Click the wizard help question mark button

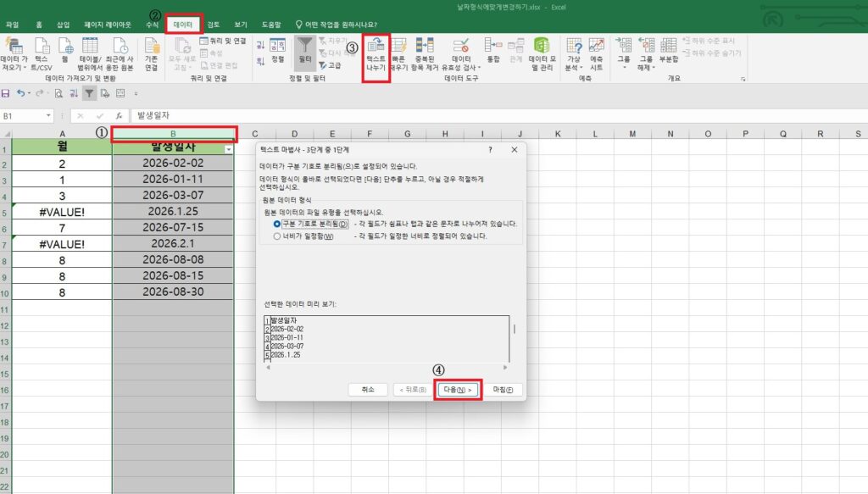click(x=490, y=149)
